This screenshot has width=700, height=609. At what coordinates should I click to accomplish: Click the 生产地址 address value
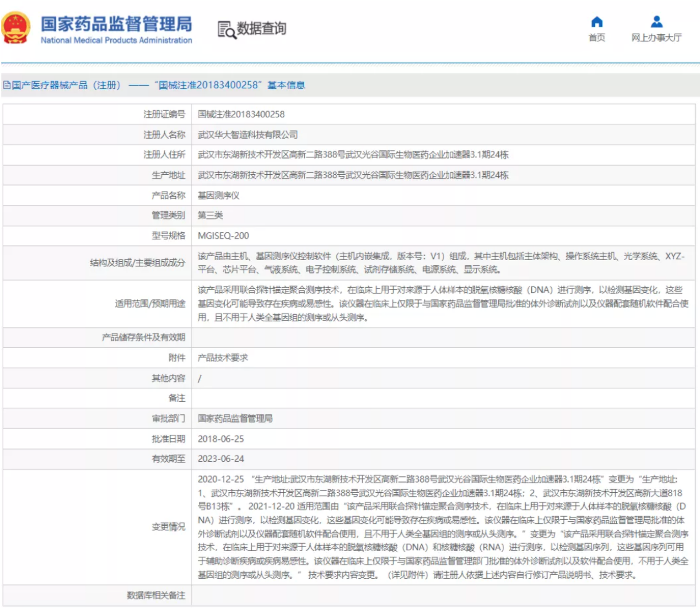point(353,175)
